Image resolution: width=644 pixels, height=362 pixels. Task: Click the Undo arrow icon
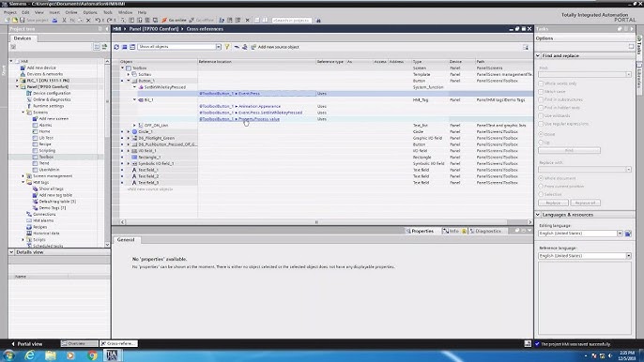click(x=98, y=20)
